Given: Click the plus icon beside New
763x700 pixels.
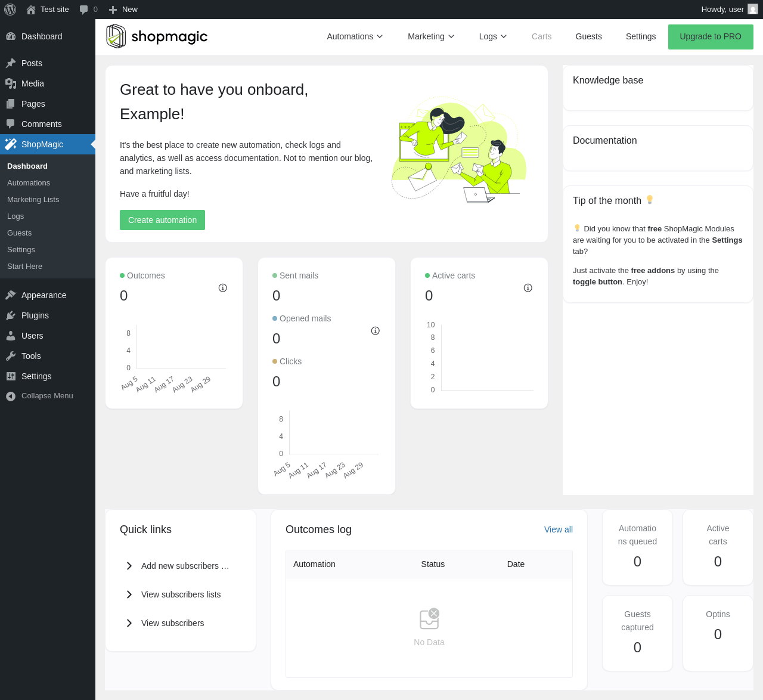Looking at the screenshot, I should pos(113,10).
